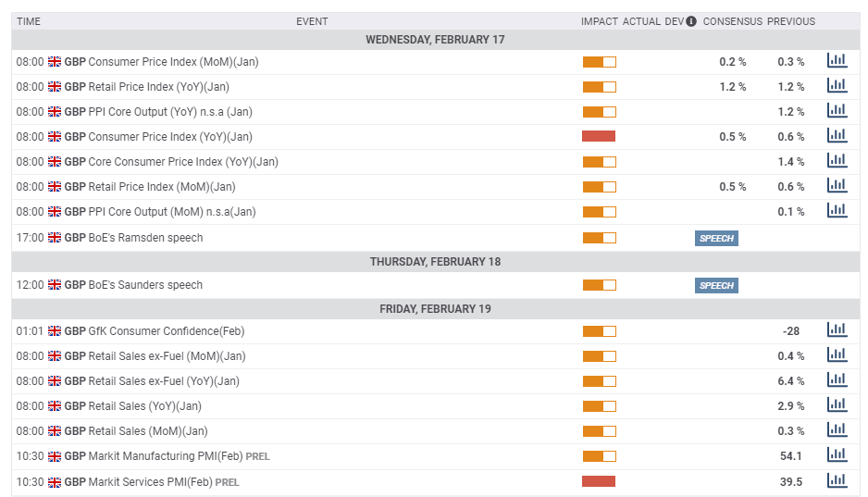The height and width of the screenshot is (497, 868).
Task: Click the IMPACT column header
Action: coord(599,21)
